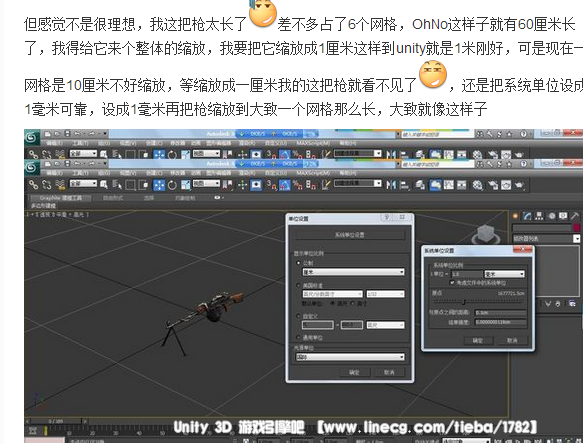Click 取消 in the 系统单位设置 dialog
This screenshot has height=444, width=583.
pyautogui.click(x=512, y=340)
